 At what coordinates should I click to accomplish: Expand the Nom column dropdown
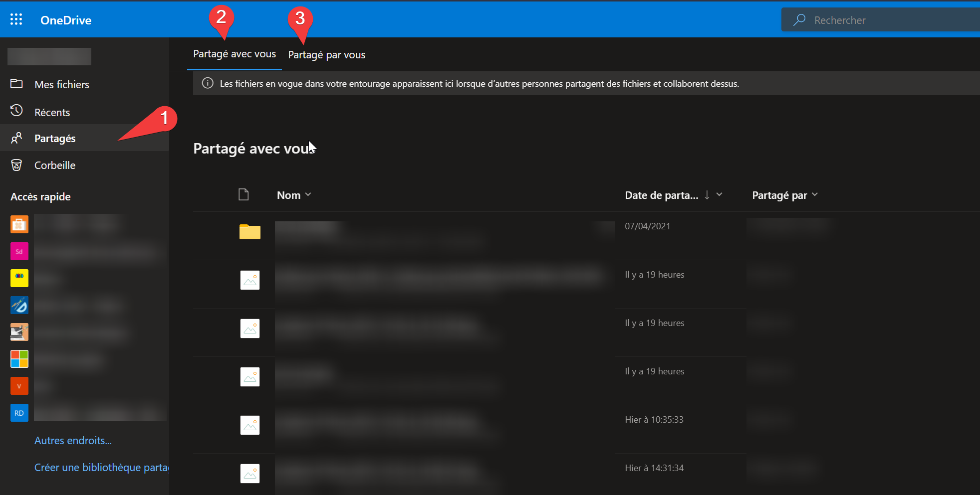(308, 194)
